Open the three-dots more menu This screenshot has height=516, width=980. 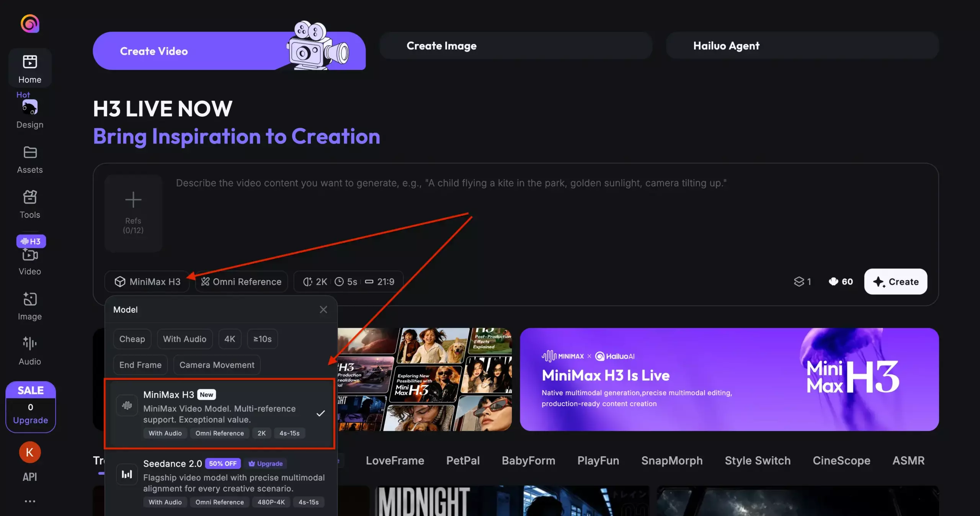(30, 501)
